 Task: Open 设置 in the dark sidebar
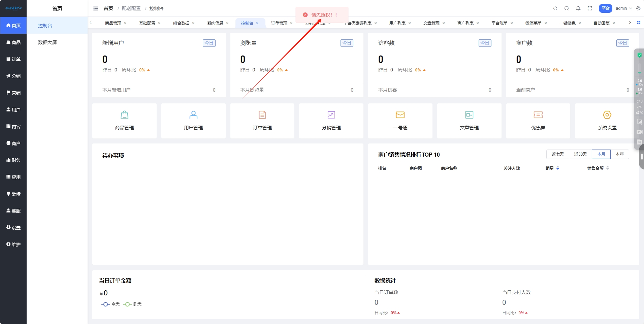[x=13, y=228]
